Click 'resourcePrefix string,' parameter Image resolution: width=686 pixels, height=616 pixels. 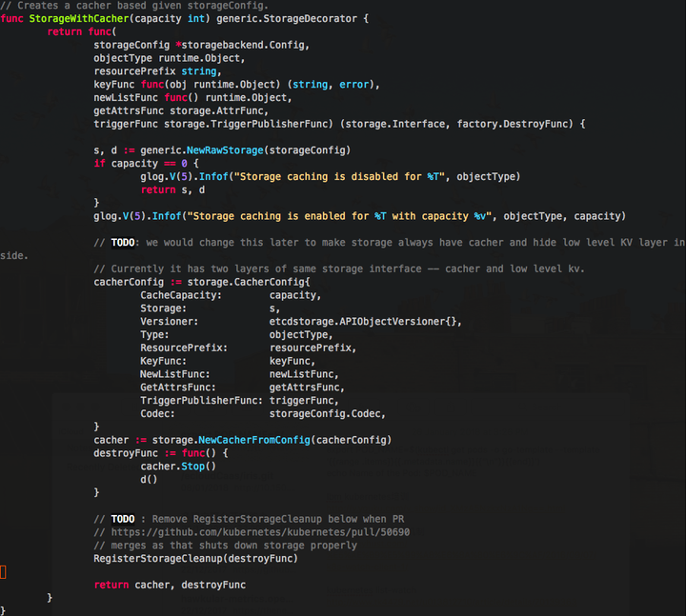pos(157,71)
